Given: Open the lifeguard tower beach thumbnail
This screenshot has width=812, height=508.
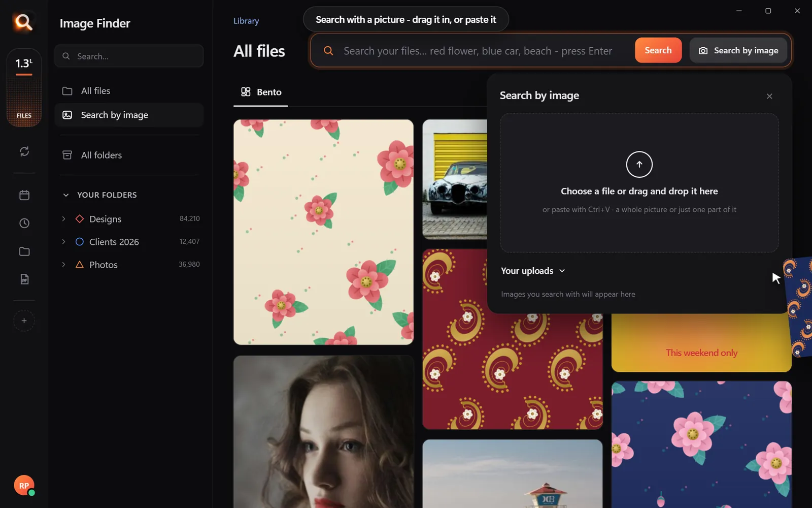Looking at the screenshot, I should tap(513, 474).
